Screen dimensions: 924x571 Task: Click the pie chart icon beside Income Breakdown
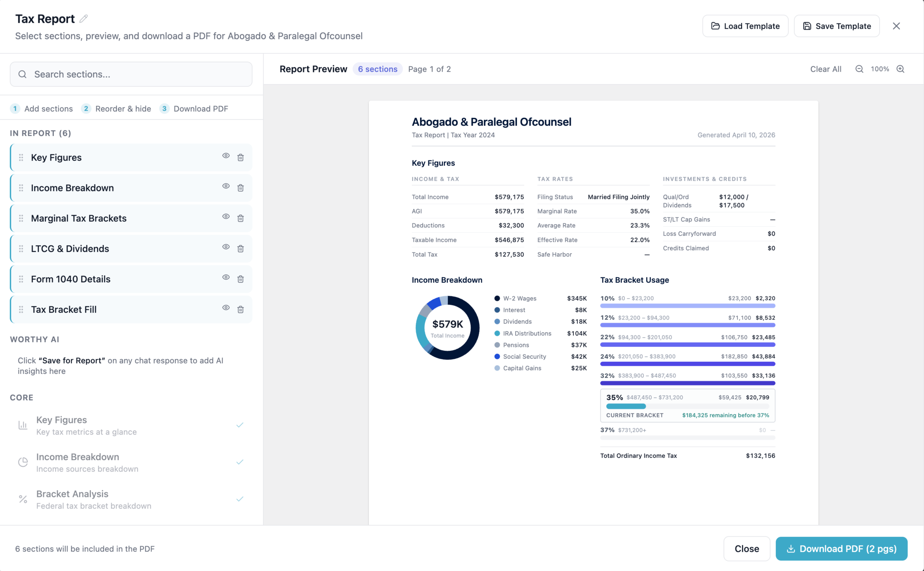coord(23,462)
